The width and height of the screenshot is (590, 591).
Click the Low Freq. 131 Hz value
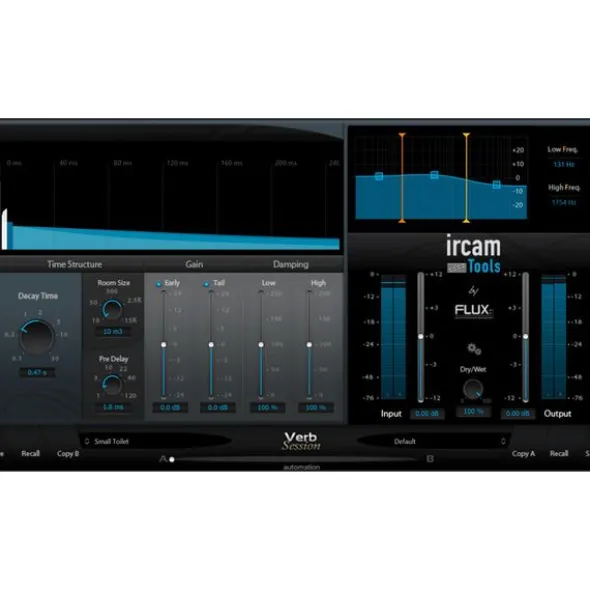coord(564,164)
